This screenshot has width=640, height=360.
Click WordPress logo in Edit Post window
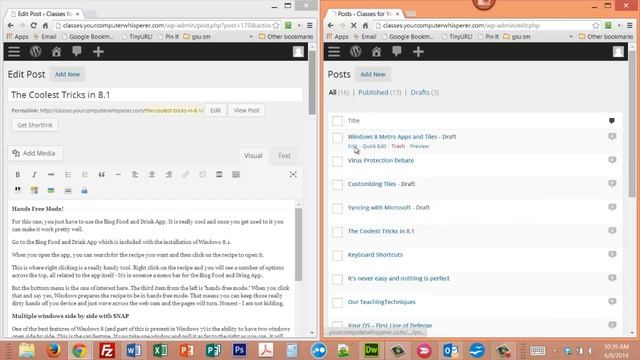click(x=36, y=51)
